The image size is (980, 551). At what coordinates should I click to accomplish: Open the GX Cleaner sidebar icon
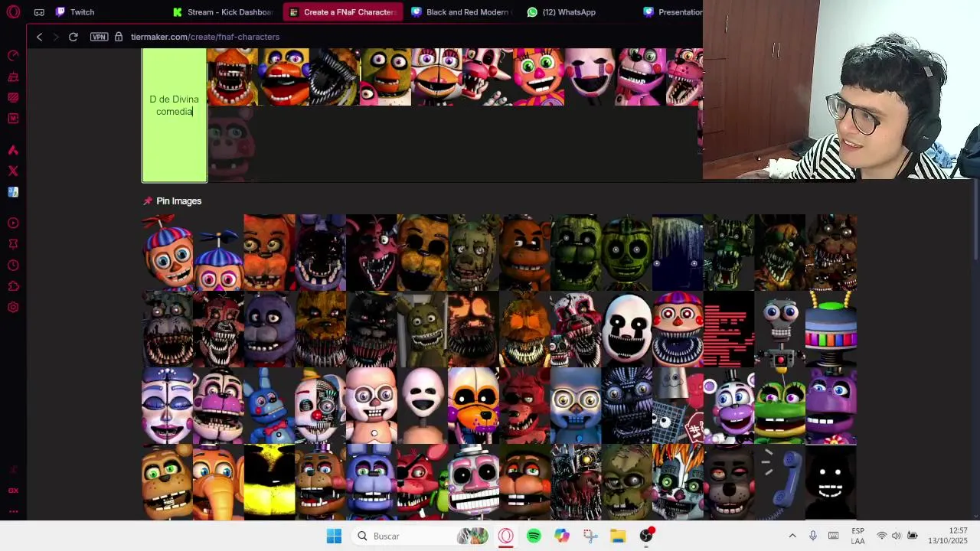13,77
